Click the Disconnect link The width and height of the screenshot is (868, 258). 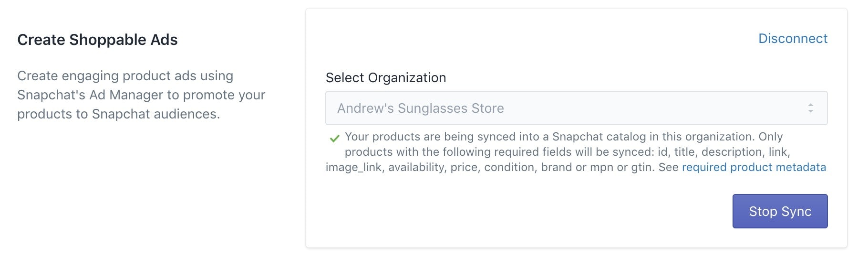click(793, 39)
